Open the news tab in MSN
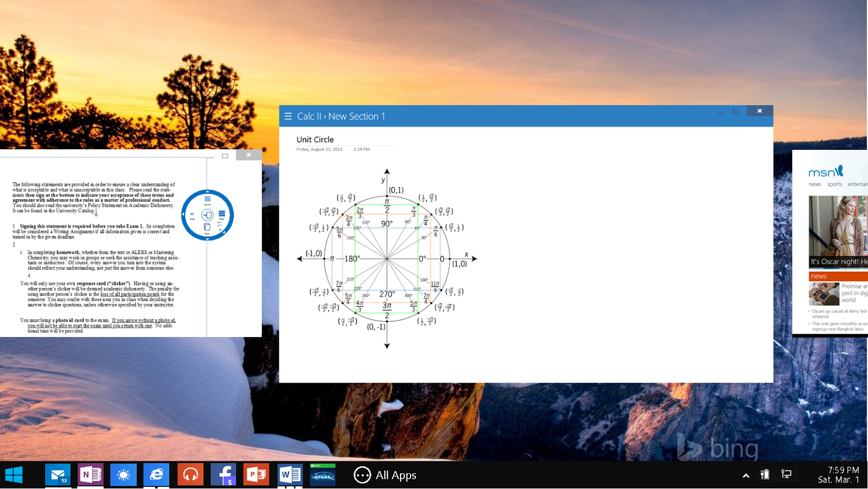This screenshot has width=868, height=489. 815,185
